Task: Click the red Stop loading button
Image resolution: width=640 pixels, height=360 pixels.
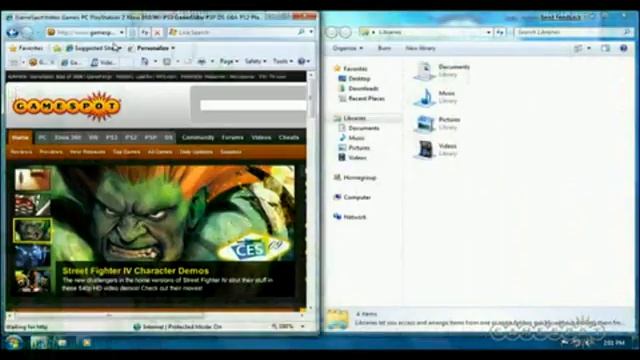Action: (x=158, y=32)
